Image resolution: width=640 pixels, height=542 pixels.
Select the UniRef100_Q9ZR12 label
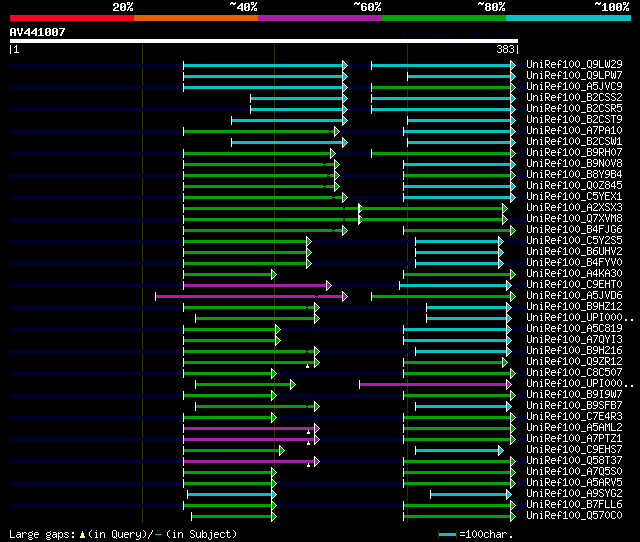[x=574, y=362]
